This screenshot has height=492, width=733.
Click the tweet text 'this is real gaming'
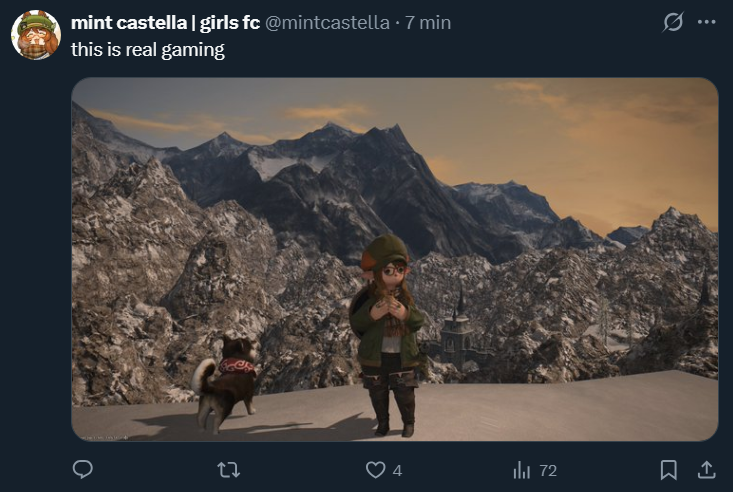click(148, 50)
